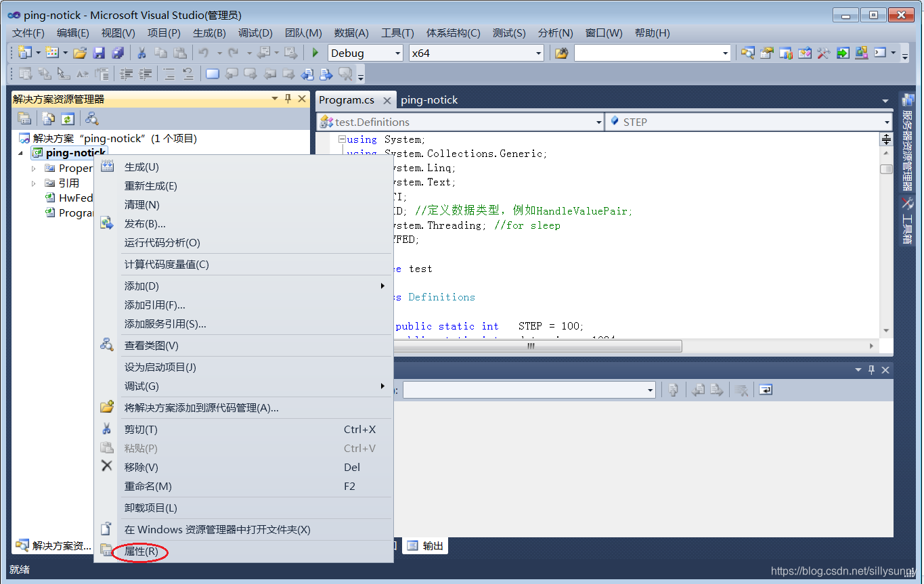
Task: Click the Properties icon in Solution Explorer toolbar
Action: pyautogui.click(x=24, y=119)
